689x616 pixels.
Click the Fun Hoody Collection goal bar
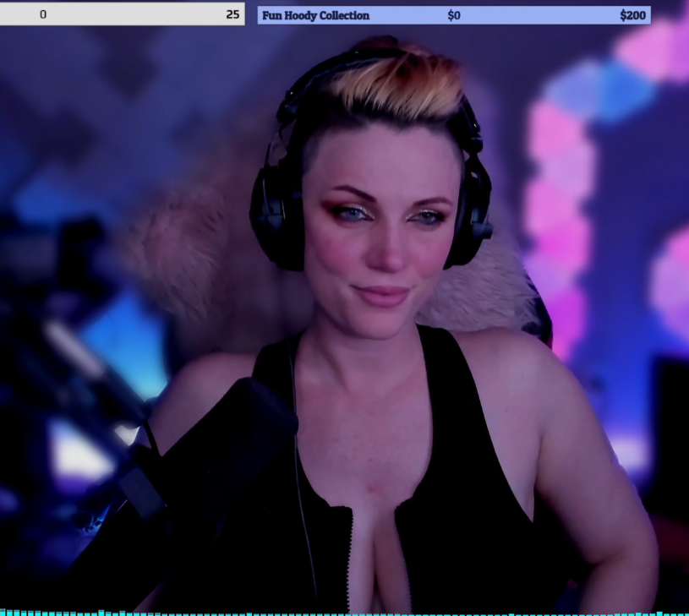click(454, 15)
